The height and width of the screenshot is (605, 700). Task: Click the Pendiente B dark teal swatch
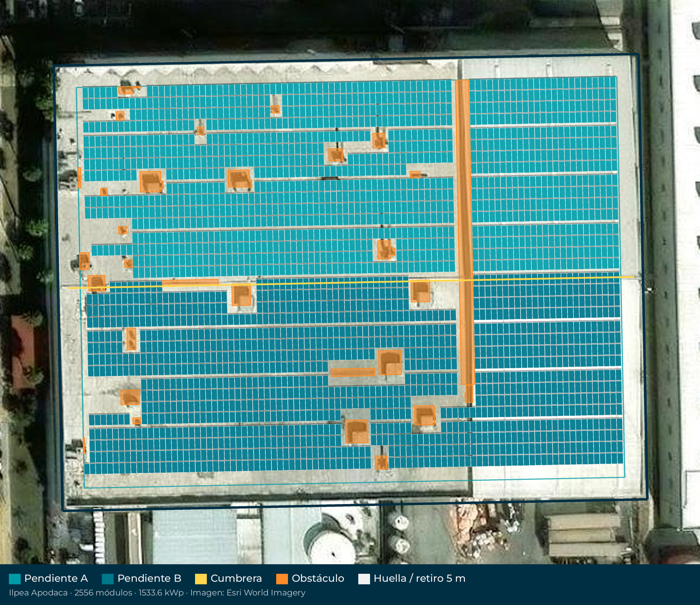(108, 579)
